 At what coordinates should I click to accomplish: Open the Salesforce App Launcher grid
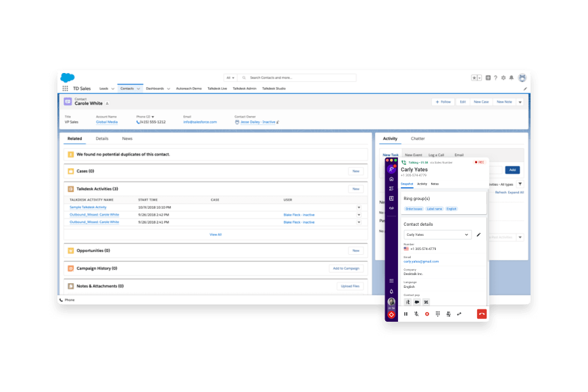click(x=65, y=88)
